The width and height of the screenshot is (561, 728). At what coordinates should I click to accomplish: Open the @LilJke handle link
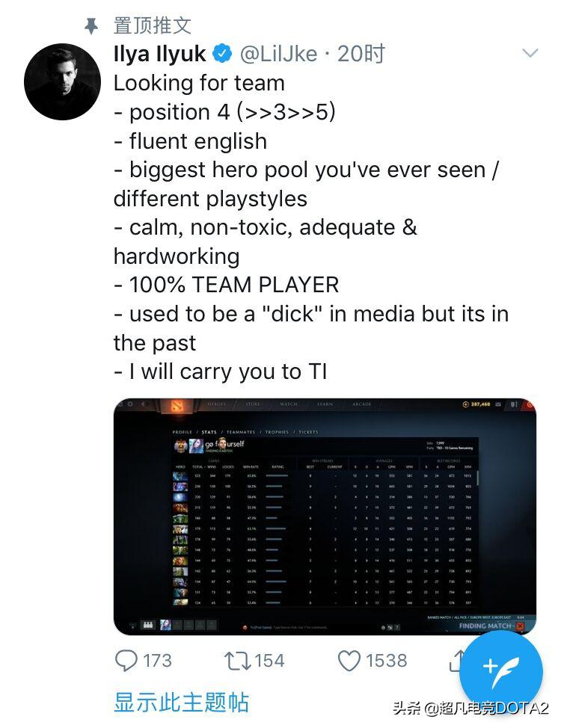click(x=278, y=54)
